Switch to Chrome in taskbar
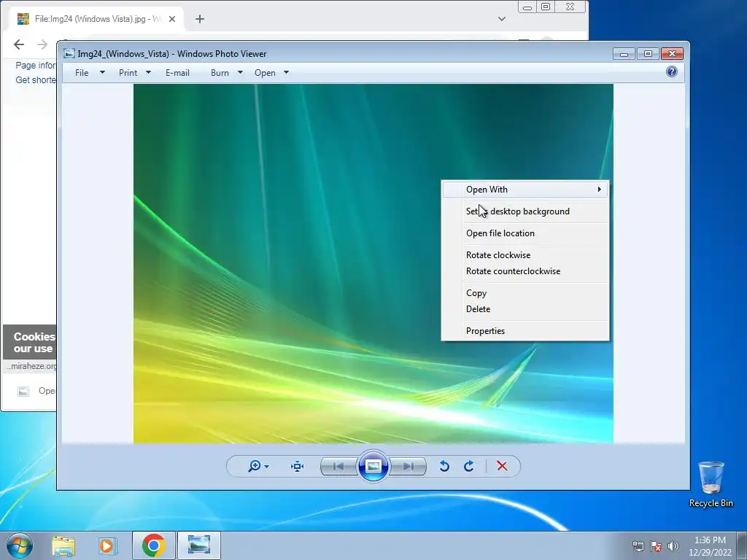 [x=153, y=545]
